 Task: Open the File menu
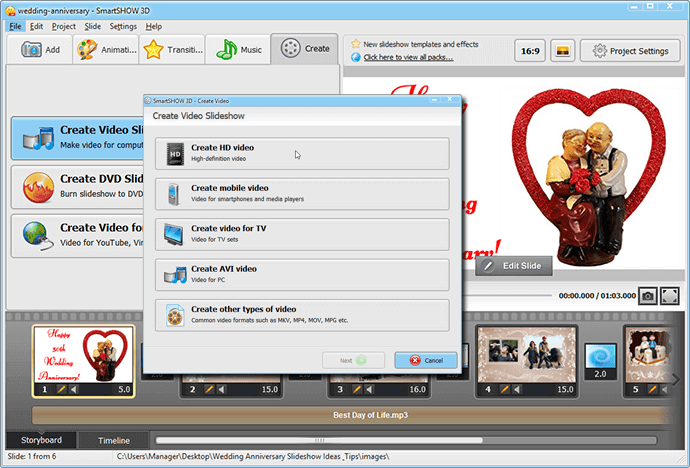tap(15, 26)
